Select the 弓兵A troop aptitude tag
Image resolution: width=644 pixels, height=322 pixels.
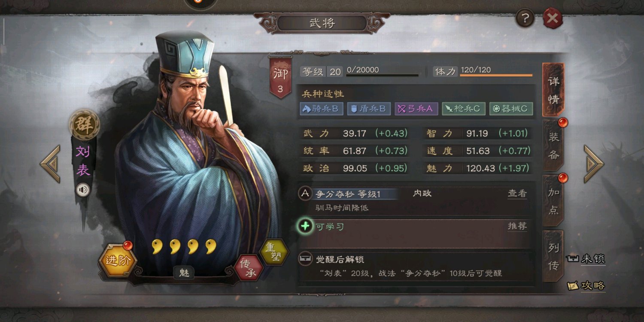(x=416, y=109)
